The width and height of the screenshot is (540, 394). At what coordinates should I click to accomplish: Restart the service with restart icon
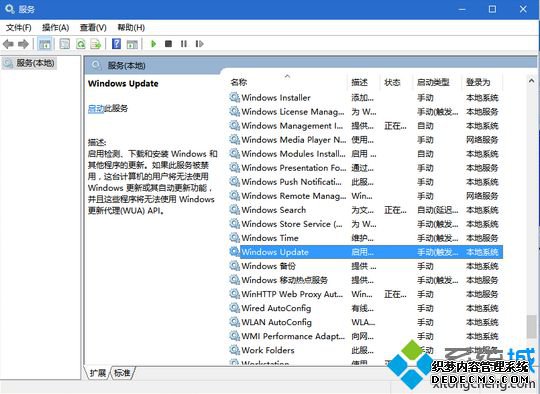pyautogui.click(x=199, y=44)
